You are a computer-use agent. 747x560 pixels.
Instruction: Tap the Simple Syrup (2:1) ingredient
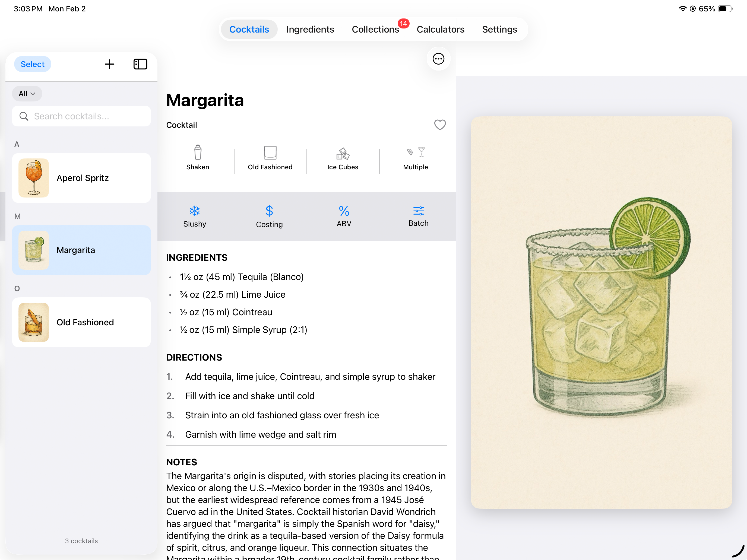[243, 329]
